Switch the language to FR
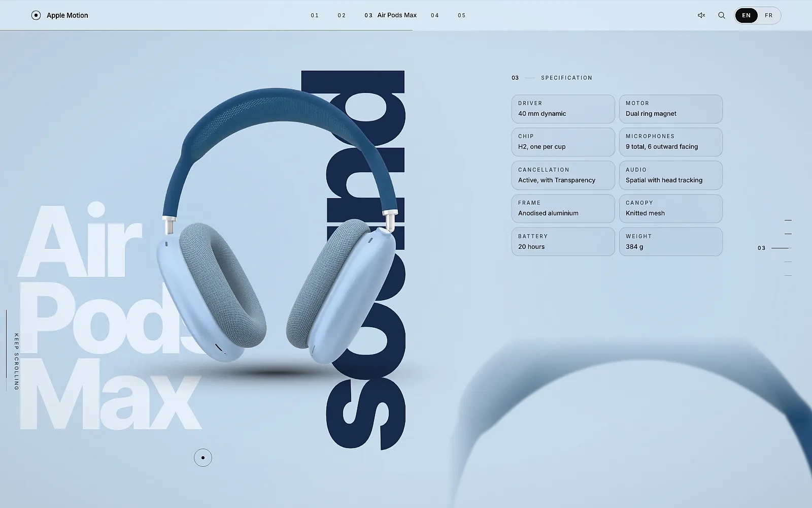Image resolution: width=812 pixels, height=508 pixels. (x=769, y=15)
